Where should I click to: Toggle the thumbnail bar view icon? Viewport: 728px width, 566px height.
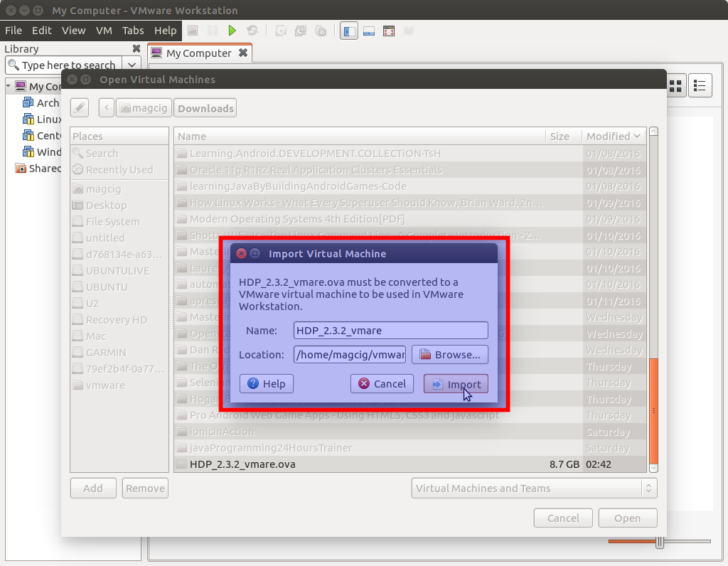(369, 31)
